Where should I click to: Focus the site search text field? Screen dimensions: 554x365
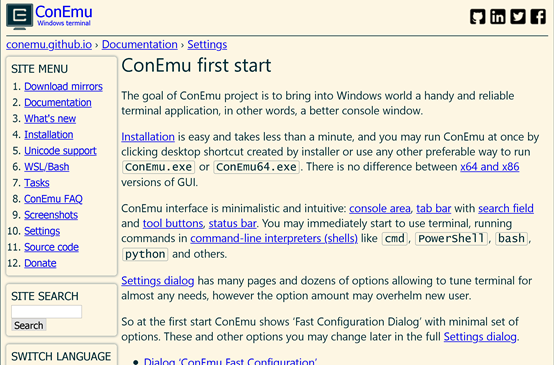coord(46,312)
